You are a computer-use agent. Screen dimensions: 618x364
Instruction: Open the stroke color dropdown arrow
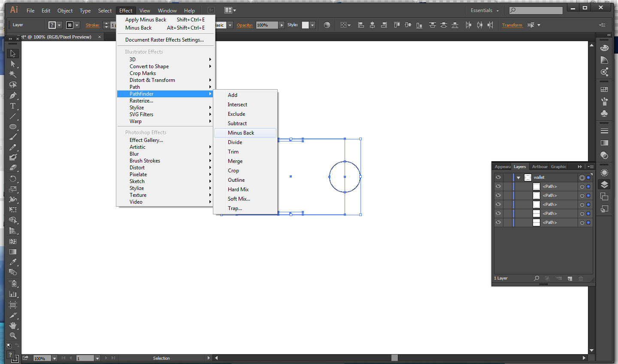77,25
